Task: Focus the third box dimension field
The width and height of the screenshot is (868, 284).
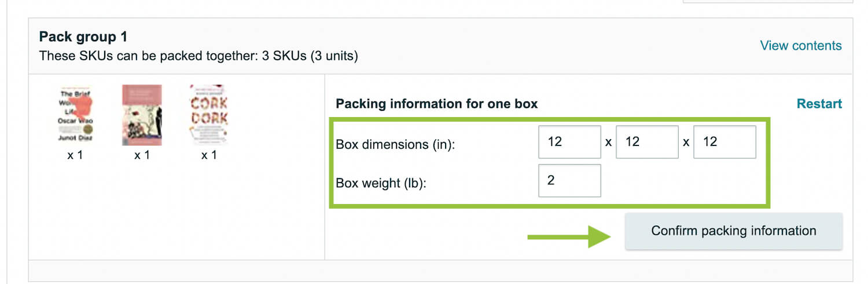Action: [x=724, y=142]
